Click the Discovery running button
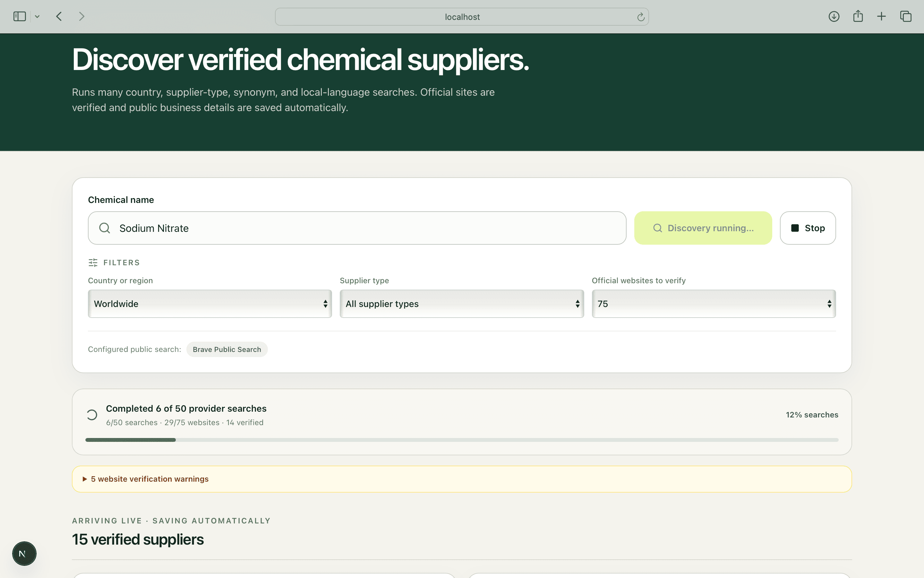This screenshot has height=578, width=924. point(703,228)
